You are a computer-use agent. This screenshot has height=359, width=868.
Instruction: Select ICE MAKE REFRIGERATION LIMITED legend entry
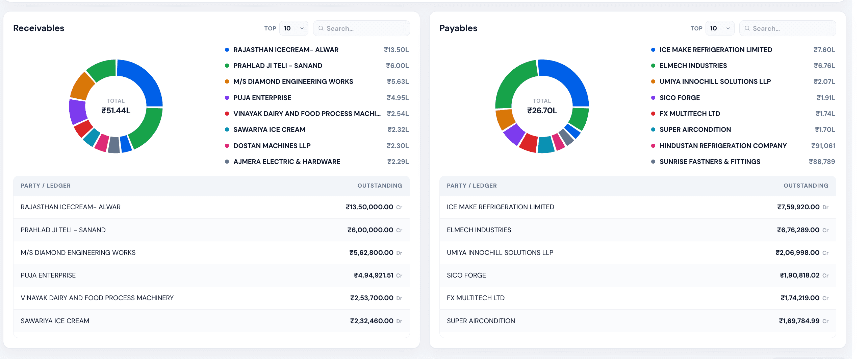743,50
